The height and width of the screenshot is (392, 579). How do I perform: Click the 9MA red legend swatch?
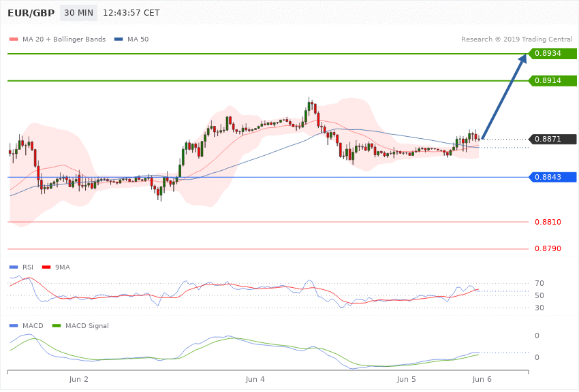(x=46, y=267)
